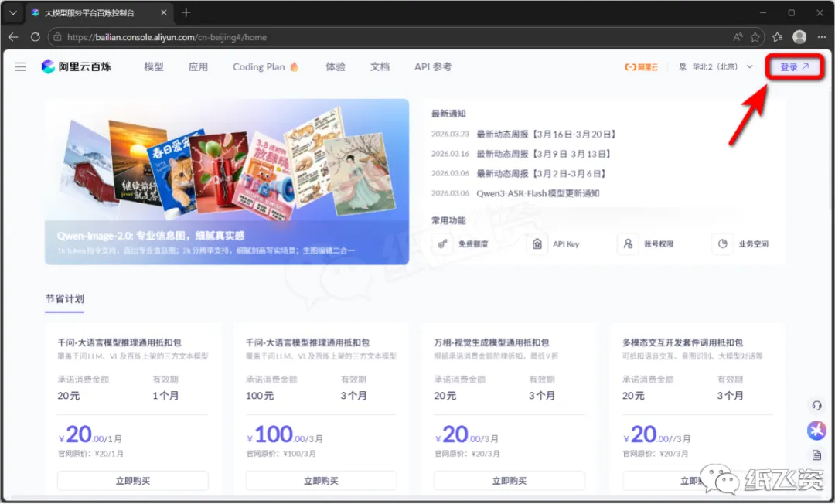Screen dimensions: 835x504
Task: Click the region location pin icon
Action: [682, 66]
